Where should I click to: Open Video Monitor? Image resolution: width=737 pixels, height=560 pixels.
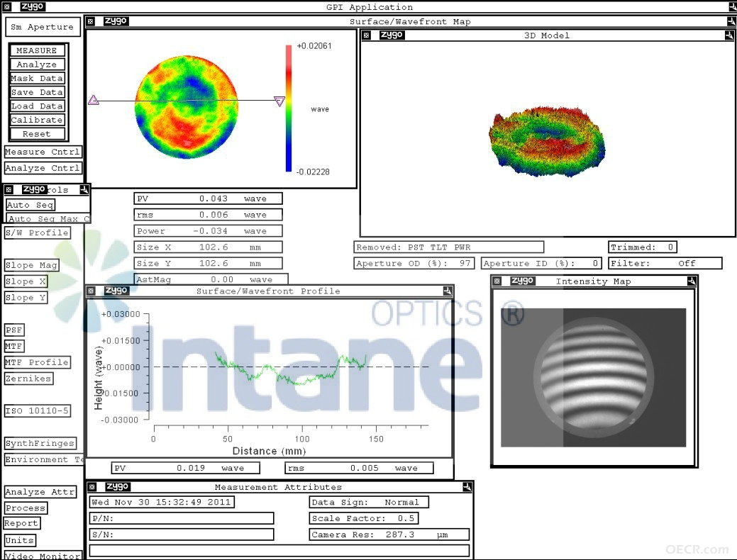43,555
